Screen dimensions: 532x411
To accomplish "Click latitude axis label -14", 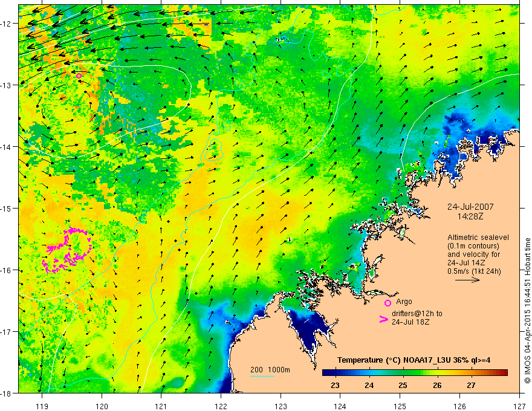I will pyautogui.click(x=6, y=146).
